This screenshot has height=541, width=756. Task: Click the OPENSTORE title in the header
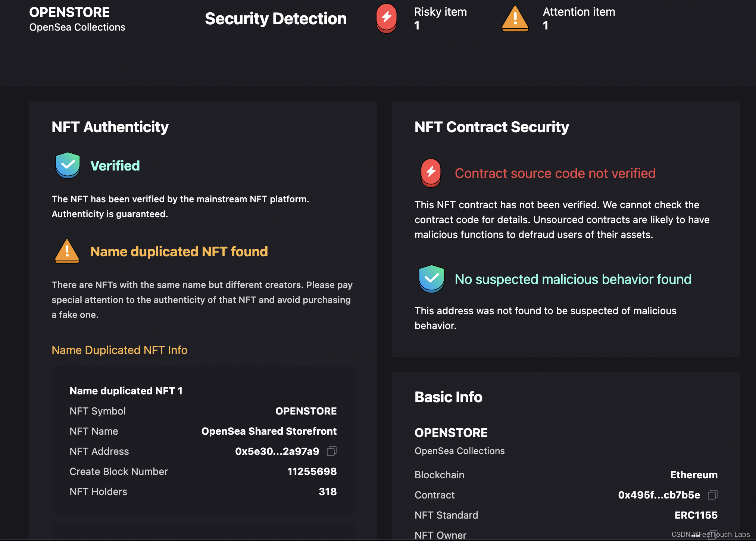tap(69, 12)
